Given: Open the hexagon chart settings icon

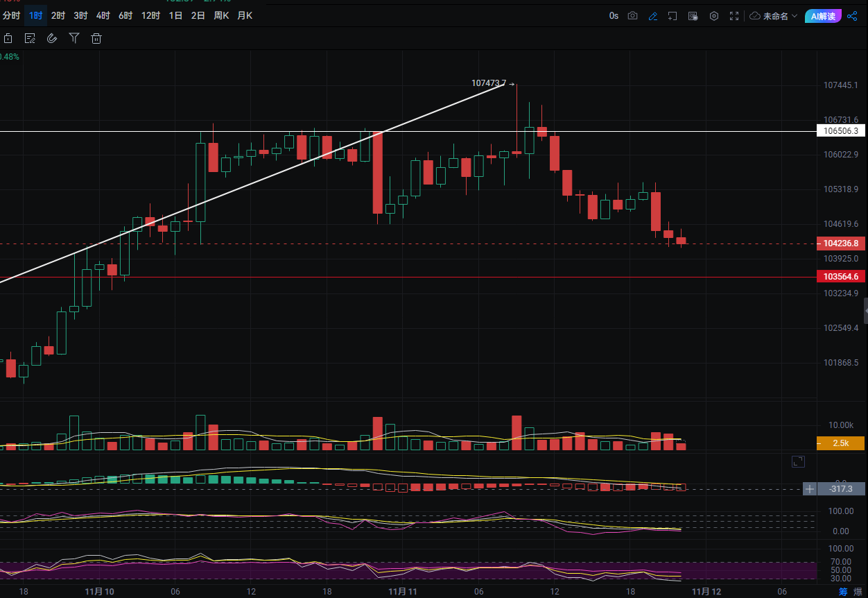Looking at the screenshot, I should 713,16.
